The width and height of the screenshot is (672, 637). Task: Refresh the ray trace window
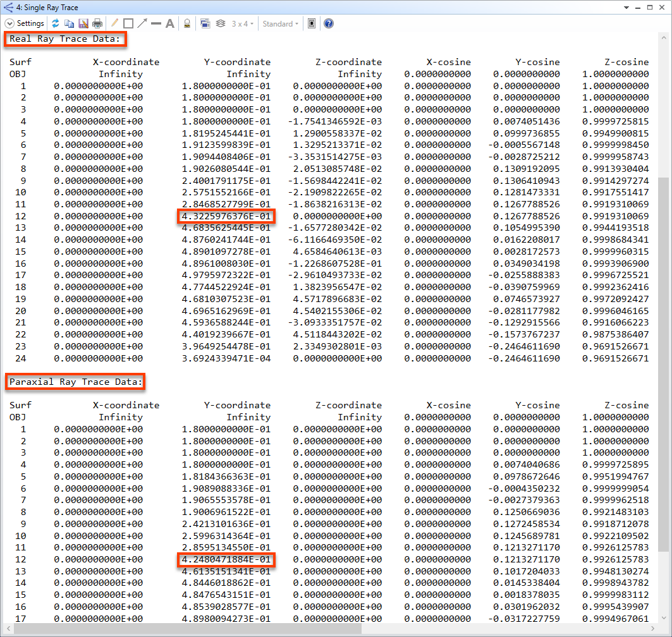click(x=55, y=23)
